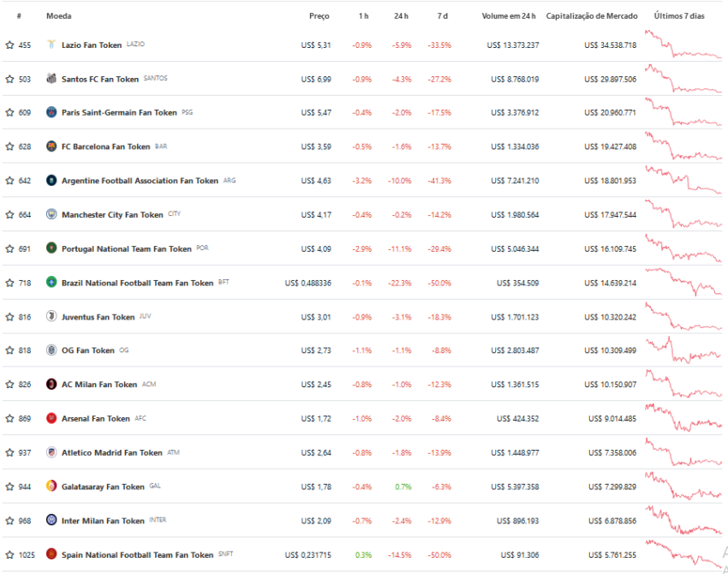The image size is (728, 574).
Task: Select the OG Fan Token logo
Action: (x=51, y=350)
